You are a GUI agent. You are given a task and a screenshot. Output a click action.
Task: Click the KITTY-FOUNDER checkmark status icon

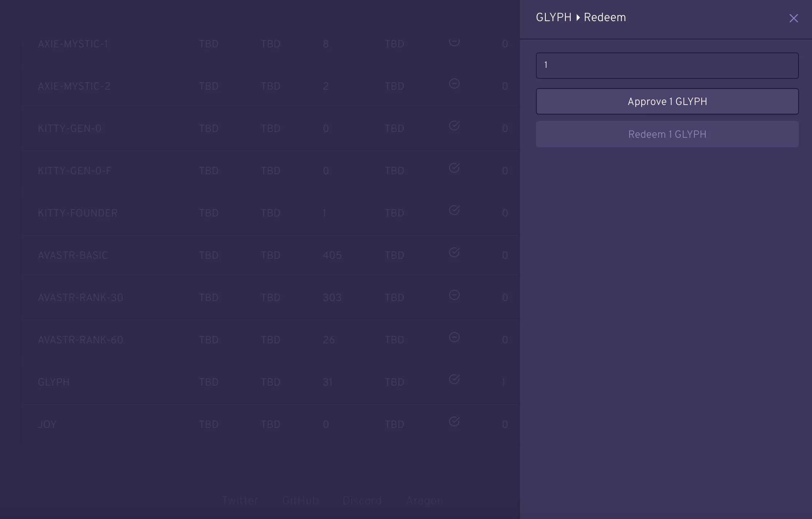tap(454, 210)
